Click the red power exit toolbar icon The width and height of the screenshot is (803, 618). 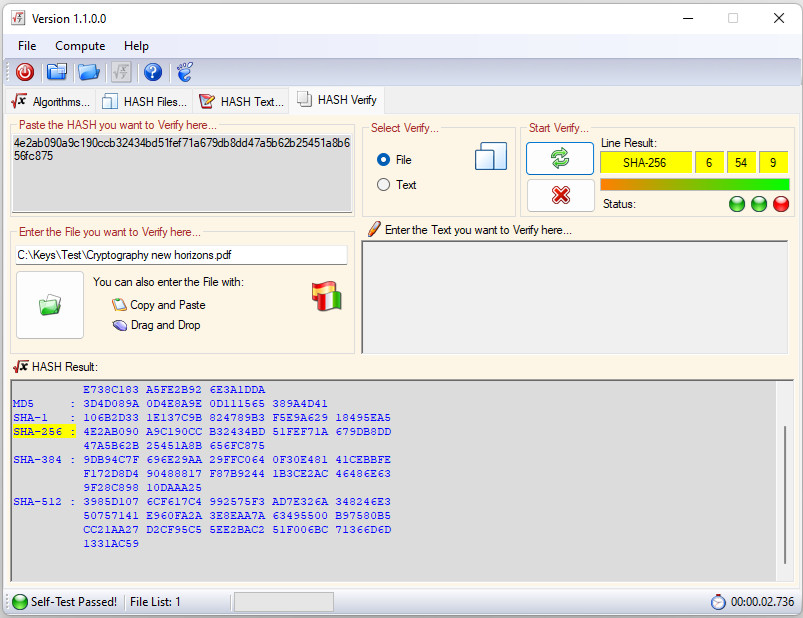point(25,72)
